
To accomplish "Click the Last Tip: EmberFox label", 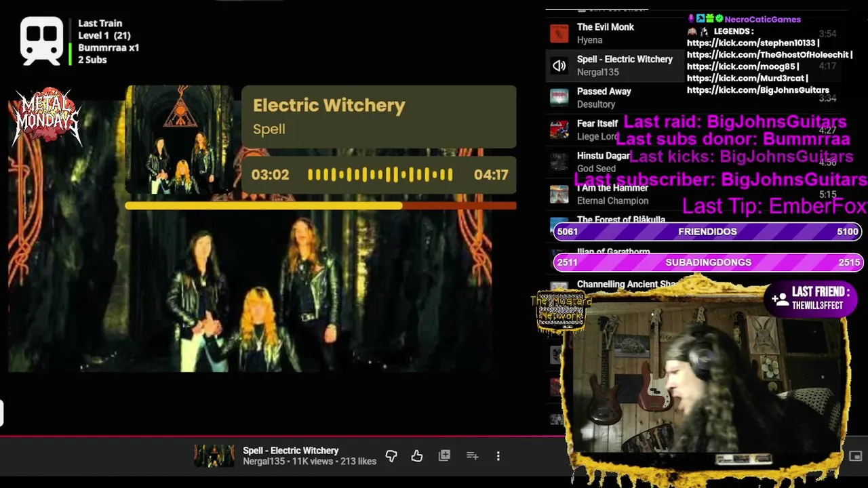I will 774,206.
